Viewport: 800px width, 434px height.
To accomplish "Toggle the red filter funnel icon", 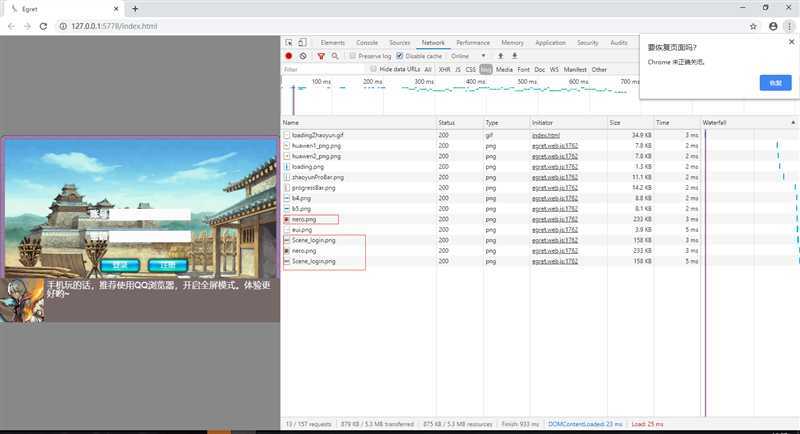I will click(x=321, y=56).
